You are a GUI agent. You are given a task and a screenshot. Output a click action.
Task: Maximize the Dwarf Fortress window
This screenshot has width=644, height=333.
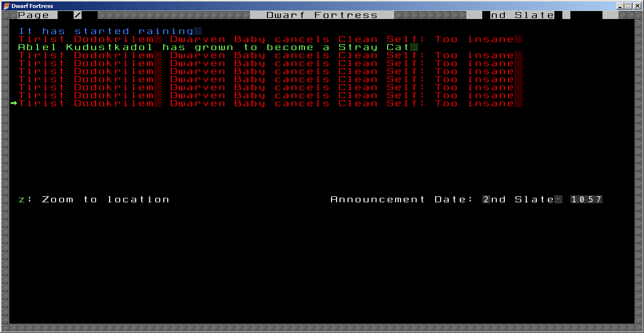tap(628, 6)
